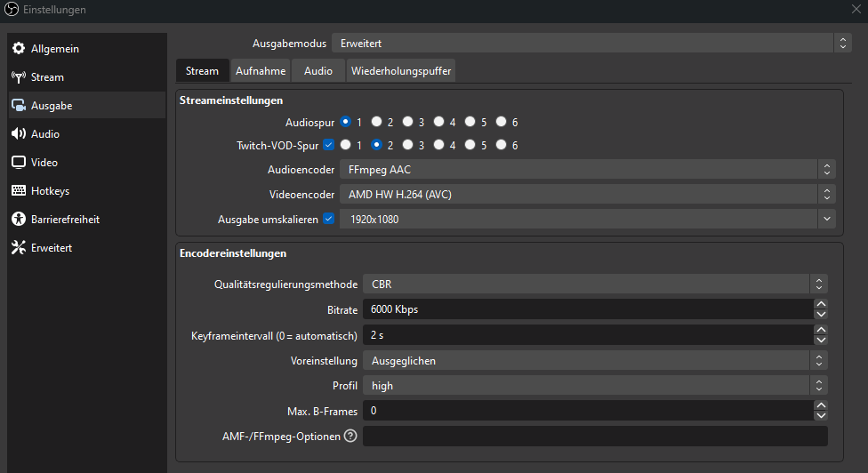Decrease Max. B-Frames with down arrow
Image resolution: width=868 pixels, height=473 pixels.
pos(821,416)
